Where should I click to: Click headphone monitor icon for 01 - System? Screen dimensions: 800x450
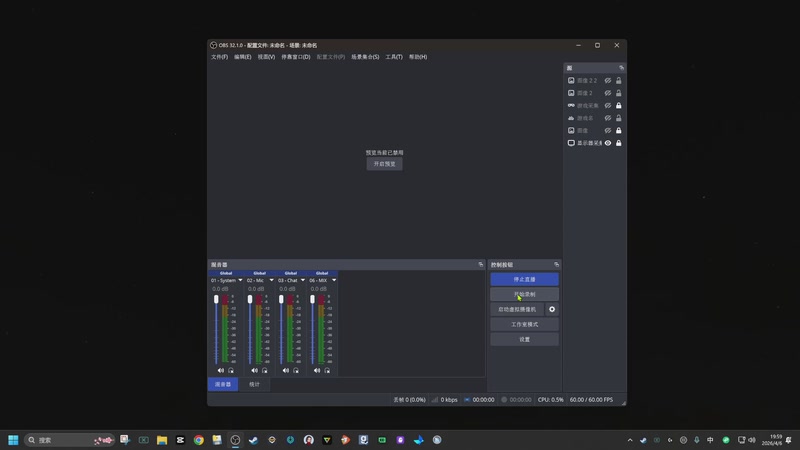pyautogui.click(x=231, y=370)
